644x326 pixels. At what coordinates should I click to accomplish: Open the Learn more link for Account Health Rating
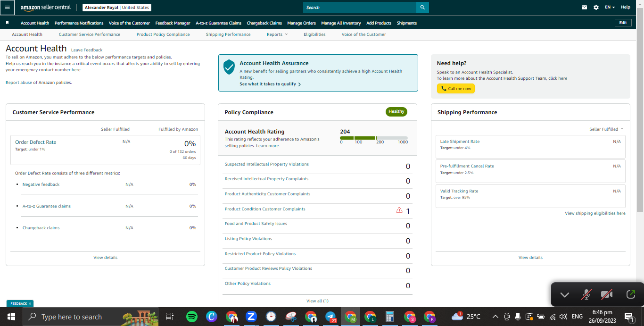[267, 146]
